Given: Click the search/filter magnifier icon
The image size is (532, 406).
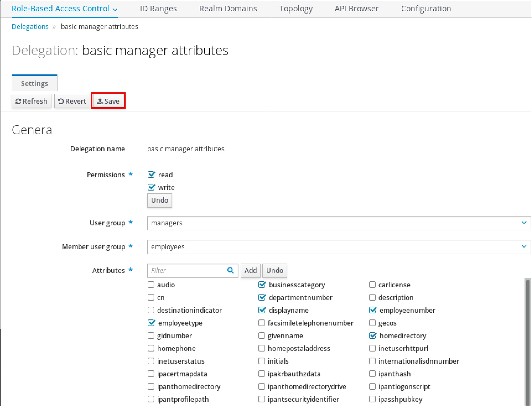Looking at the screenshot, I should (231, 270).
